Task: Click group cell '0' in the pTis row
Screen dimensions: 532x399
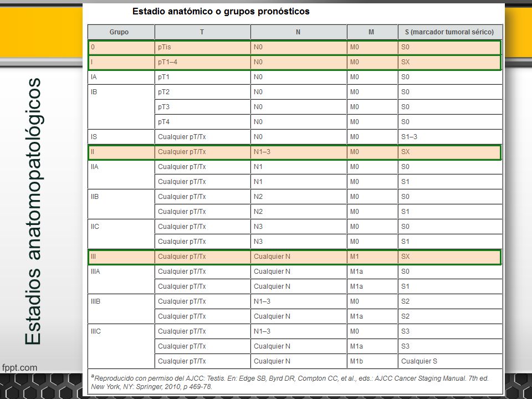Action: click(121, 47)
